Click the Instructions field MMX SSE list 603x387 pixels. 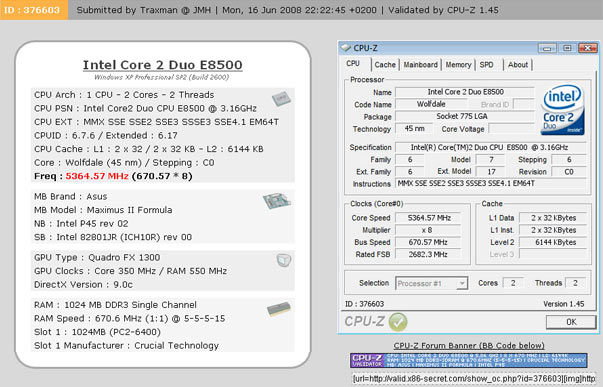pyautogui.click(x=491, y=183)
